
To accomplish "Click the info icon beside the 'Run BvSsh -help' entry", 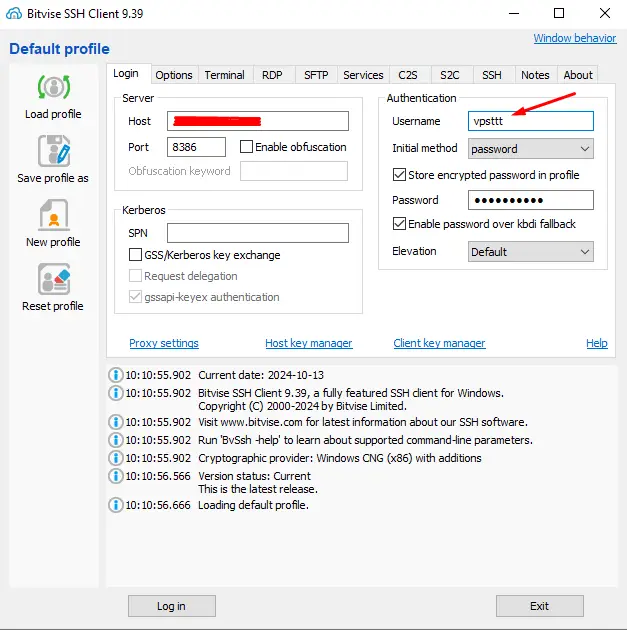I will pyautogui.click(x=116, y=440).
